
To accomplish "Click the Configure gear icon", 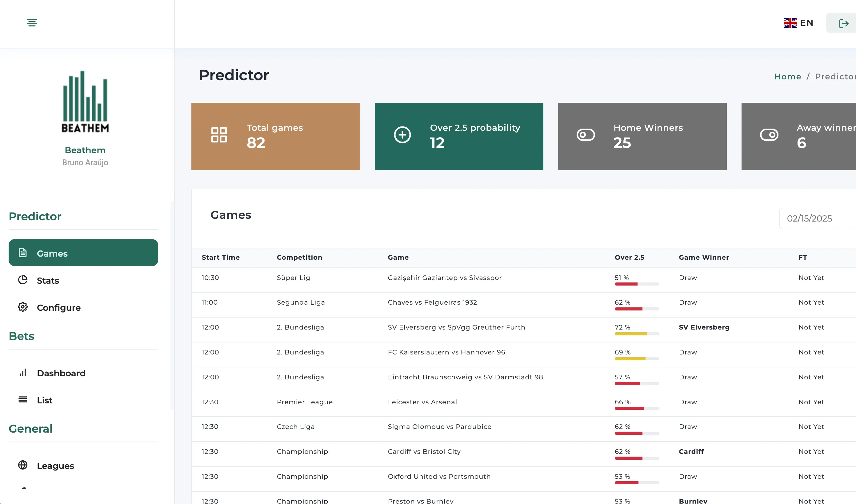I will (x=23, y=307).
